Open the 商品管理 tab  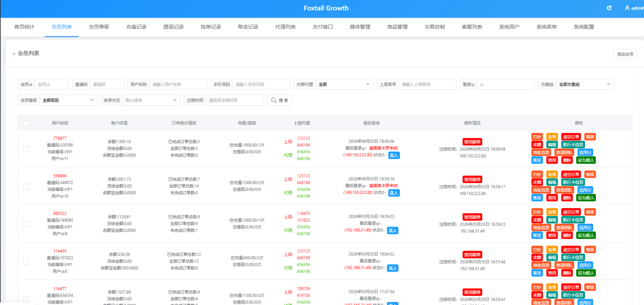coord(397,27)
